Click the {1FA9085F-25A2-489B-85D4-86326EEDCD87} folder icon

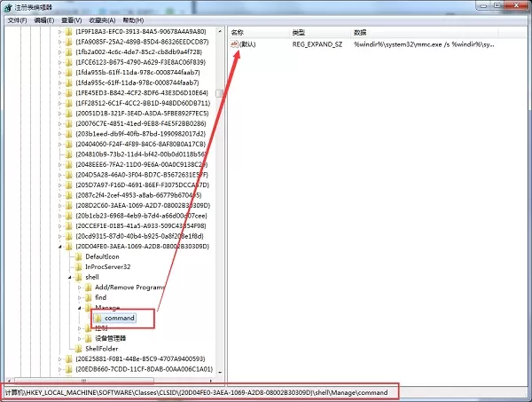pyautogui.click(x=69, y=42)
